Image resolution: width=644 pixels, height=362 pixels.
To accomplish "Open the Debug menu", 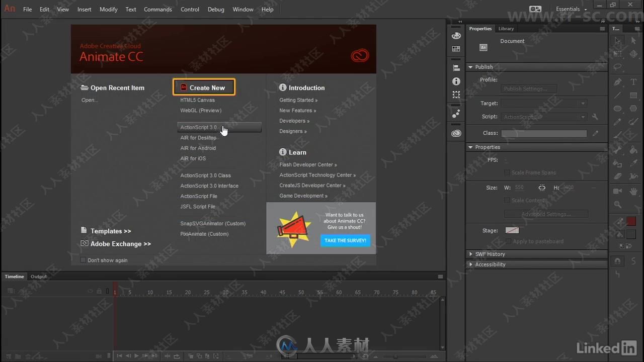I will point(216,9).
